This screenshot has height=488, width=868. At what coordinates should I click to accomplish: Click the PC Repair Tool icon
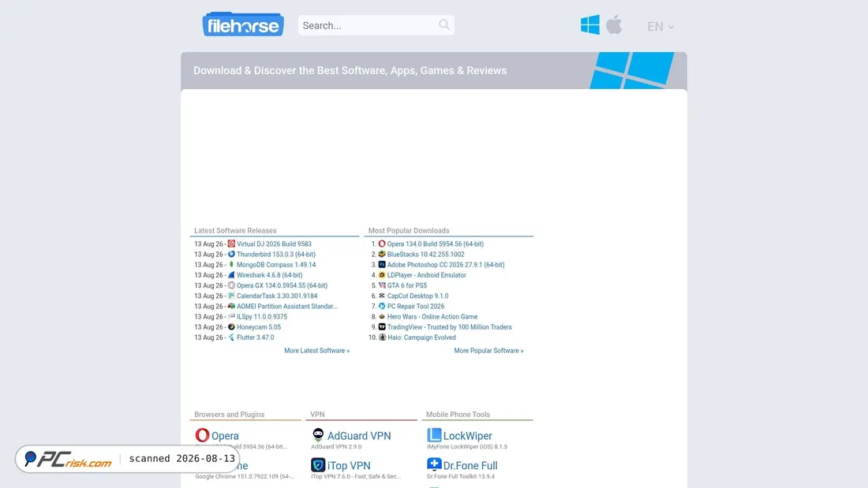pyautogui.click(x=382, y=306)
